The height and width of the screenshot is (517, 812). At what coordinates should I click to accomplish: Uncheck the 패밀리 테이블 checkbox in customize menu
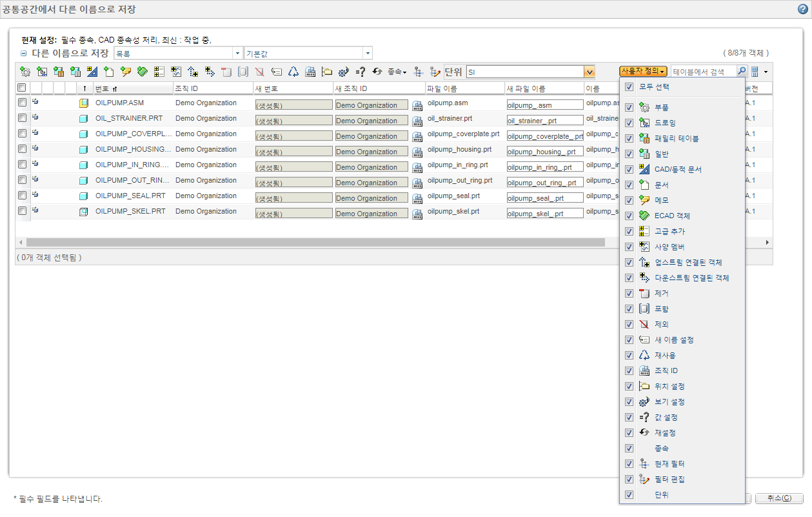(629, 138)
